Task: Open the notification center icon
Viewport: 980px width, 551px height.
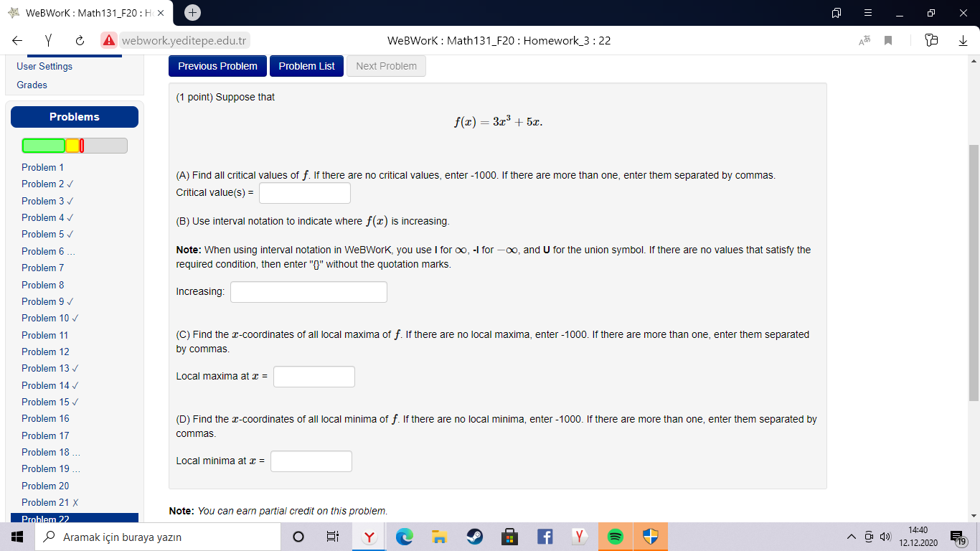Action: click(957, 537)
